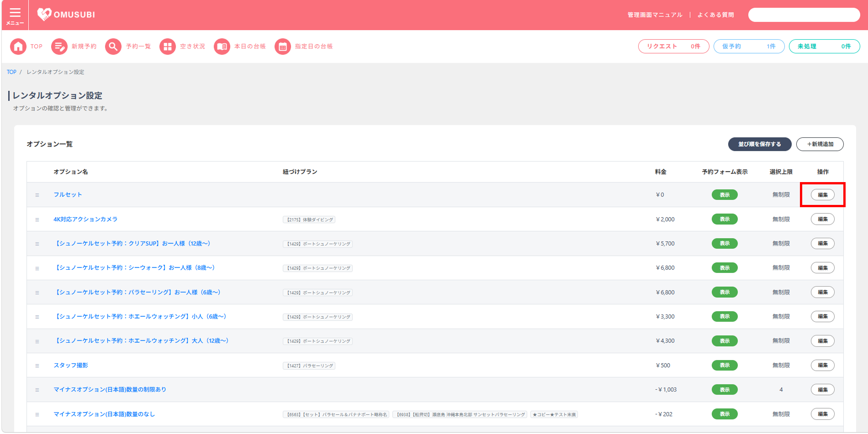Toggle 表示 badge for 数量のなし option

[725, 414]
